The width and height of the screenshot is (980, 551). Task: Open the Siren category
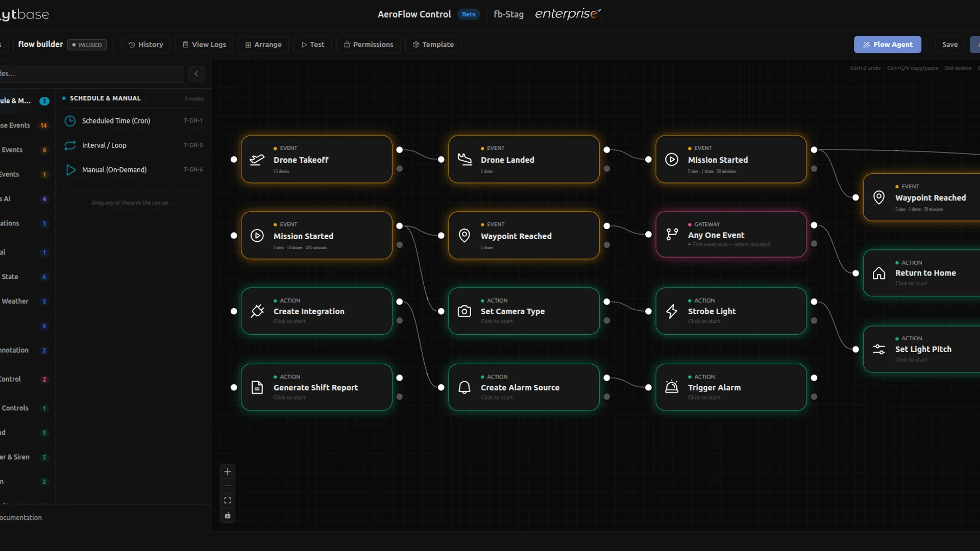coord(26,457)
